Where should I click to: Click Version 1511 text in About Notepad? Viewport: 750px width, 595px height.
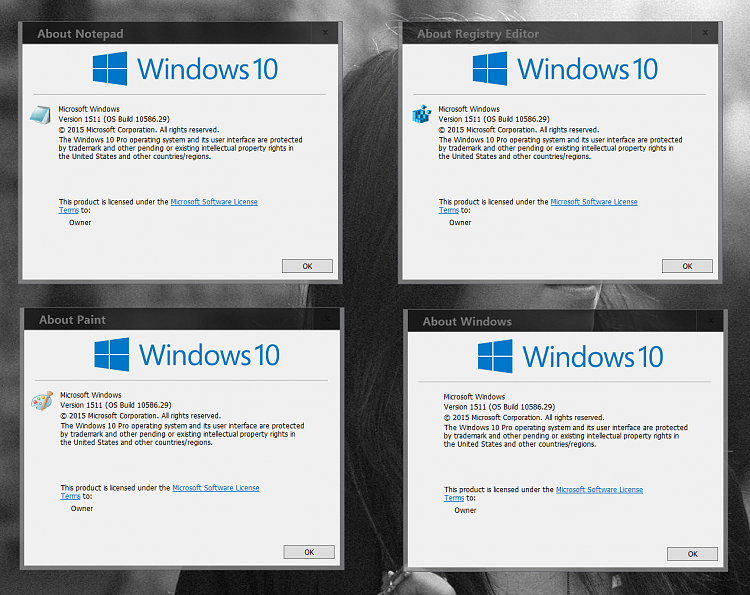(x=114, y=119)
